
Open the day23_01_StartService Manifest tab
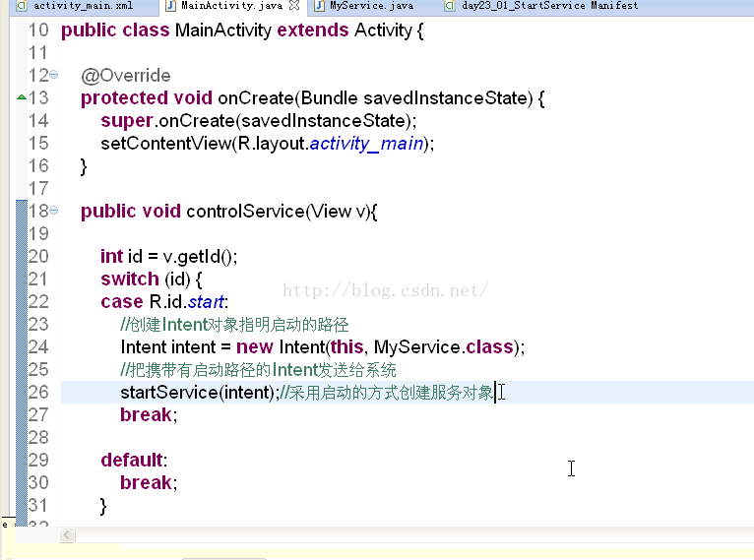click(549, 6)
